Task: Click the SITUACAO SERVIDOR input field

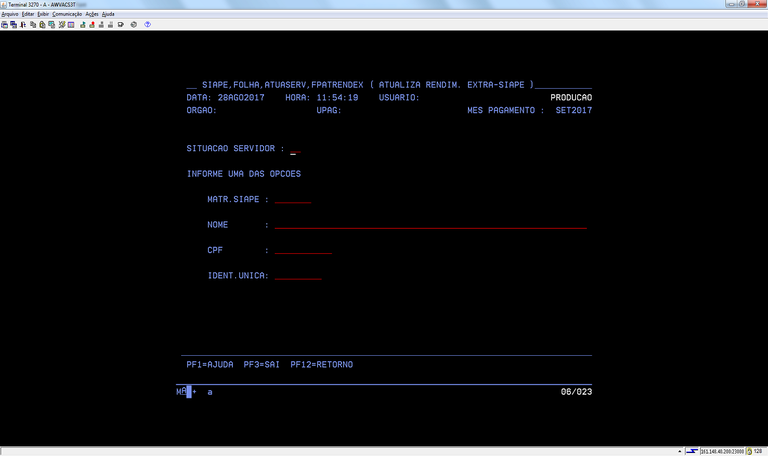Action: click(x=295, y=148)
